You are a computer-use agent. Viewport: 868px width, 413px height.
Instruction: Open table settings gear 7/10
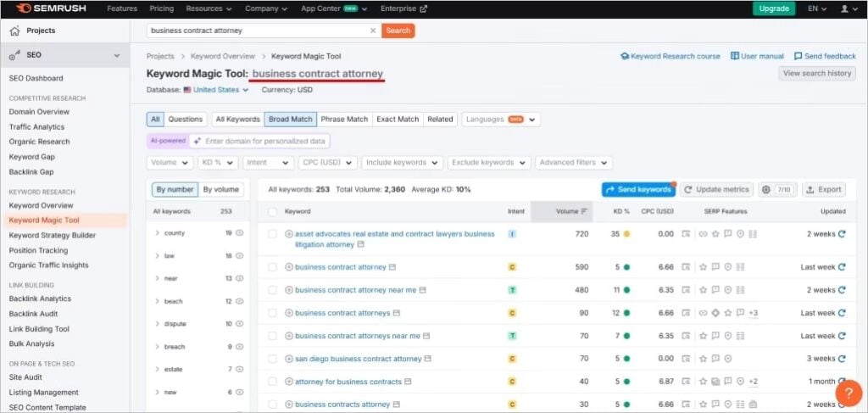pos(777,189)
